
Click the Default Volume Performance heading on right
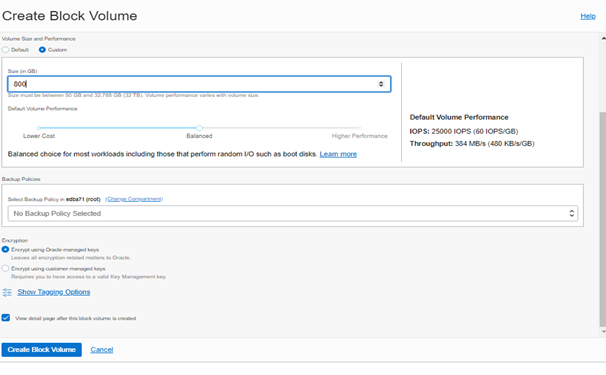pos(459,117)
